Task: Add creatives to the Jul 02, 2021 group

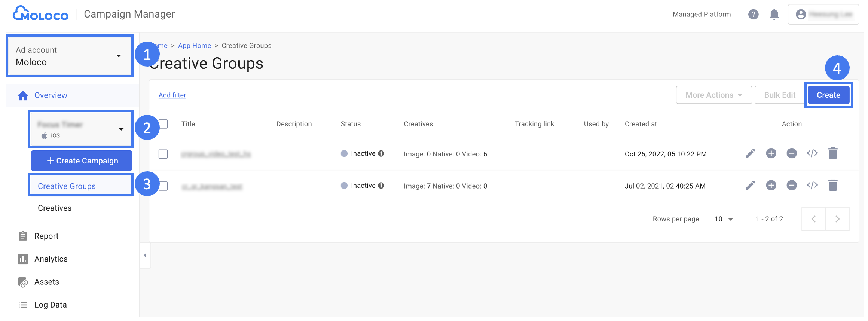Action: click(x=771, y=186)
